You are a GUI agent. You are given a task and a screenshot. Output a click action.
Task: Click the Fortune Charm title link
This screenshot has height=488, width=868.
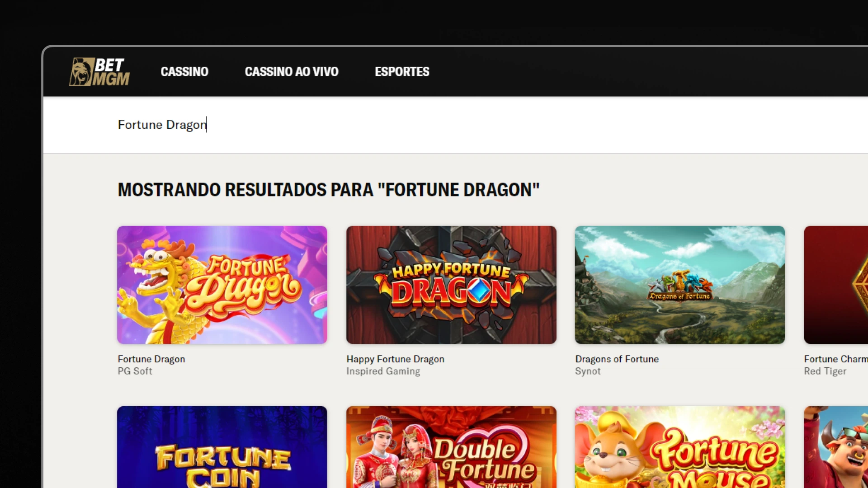(836, 359)
